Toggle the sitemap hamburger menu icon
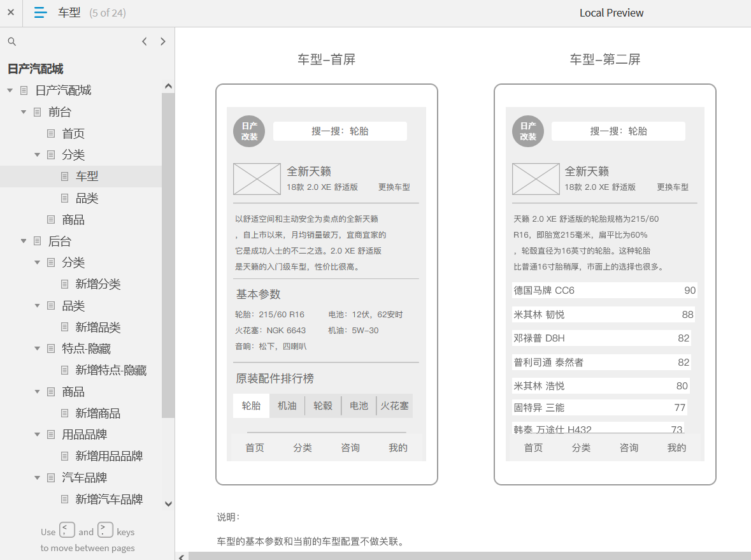Screen dimensions: 751x560 [x=41, y=13]
